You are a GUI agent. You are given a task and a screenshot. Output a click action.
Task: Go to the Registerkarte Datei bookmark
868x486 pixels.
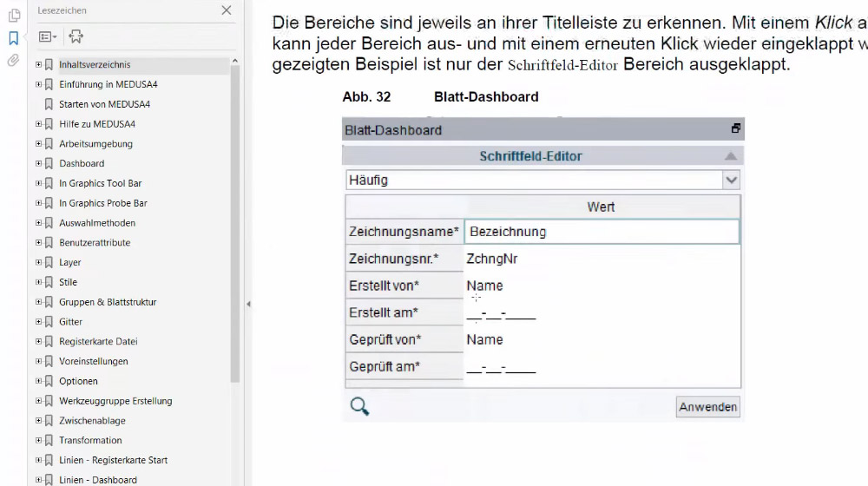coord(98,342)
